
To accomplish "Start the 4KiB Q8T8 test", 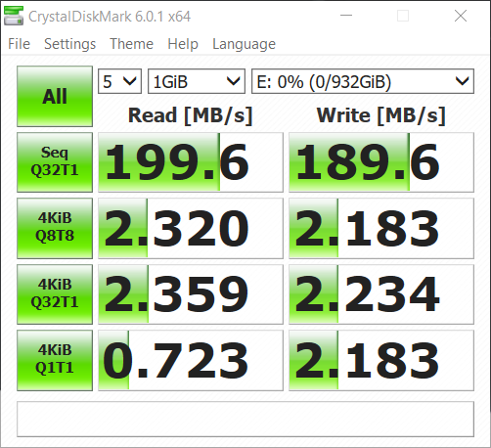I will click(55, 228).
